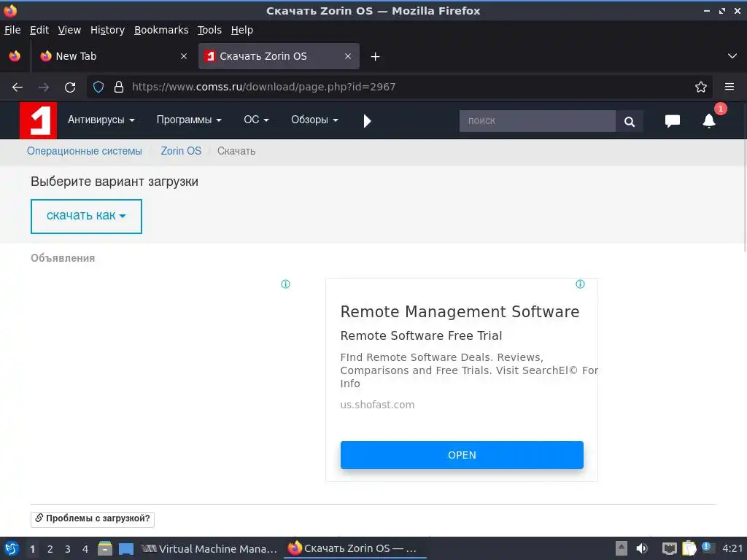Screen dimensions: 747x560
Task: Expand the Обзоры dropdown menu
Action: [x=314, y=120]
